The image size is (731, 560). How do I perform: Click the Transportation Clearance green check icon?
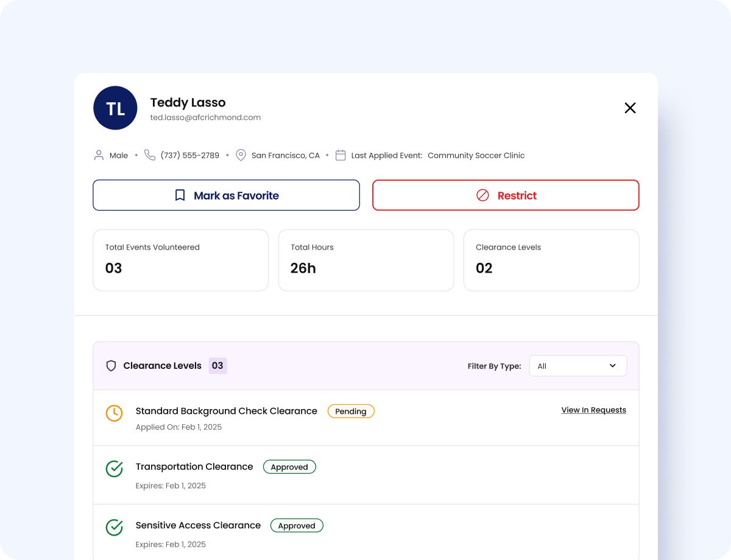tap(114, 469)
